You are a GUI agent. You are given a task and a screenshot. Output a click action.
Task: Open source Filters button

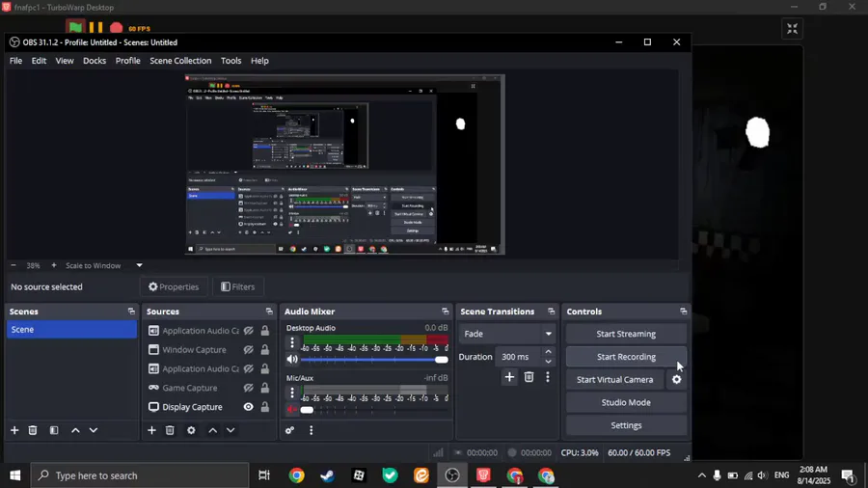[x=238, y=286]
